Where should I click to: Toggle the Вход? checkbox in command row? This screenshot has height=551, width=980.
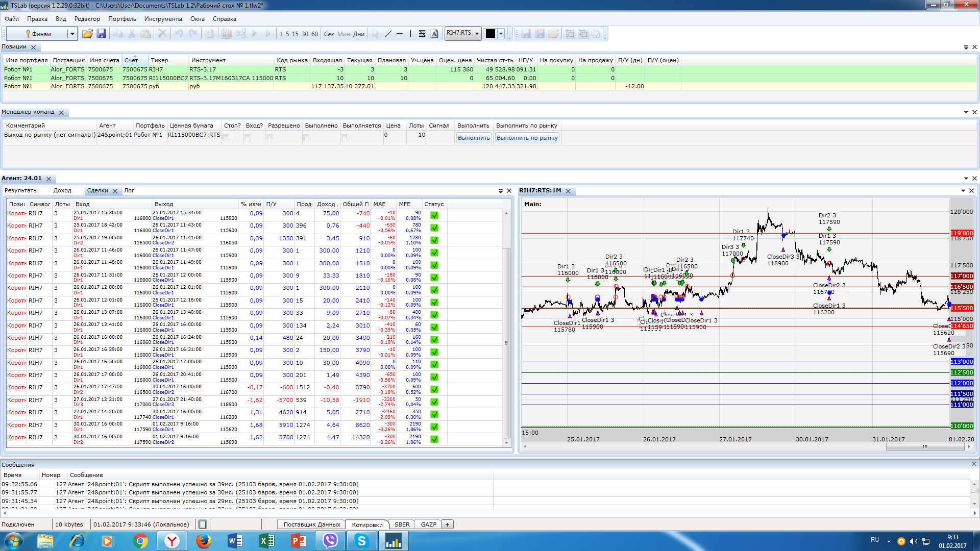point(248,138)
